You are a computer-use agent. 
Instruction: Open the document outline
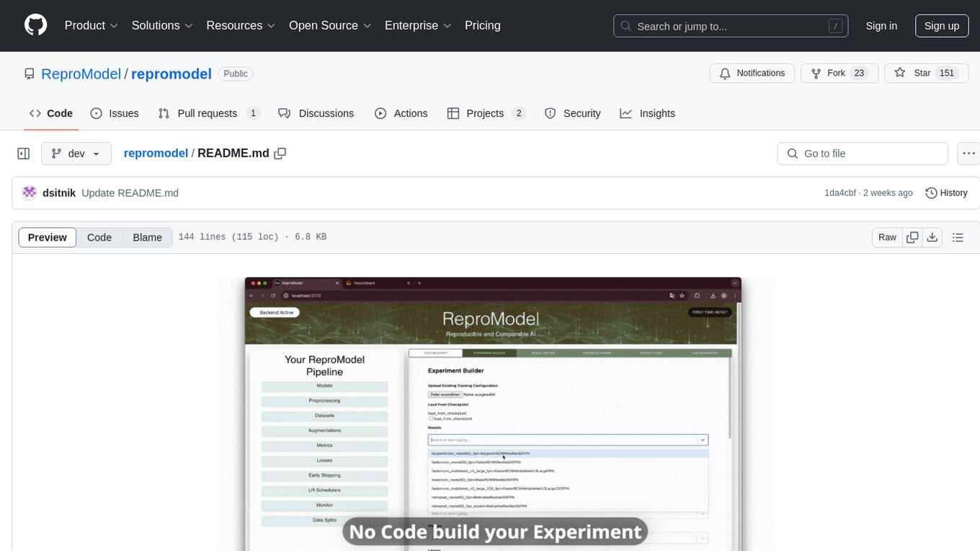tap(958, 237)
